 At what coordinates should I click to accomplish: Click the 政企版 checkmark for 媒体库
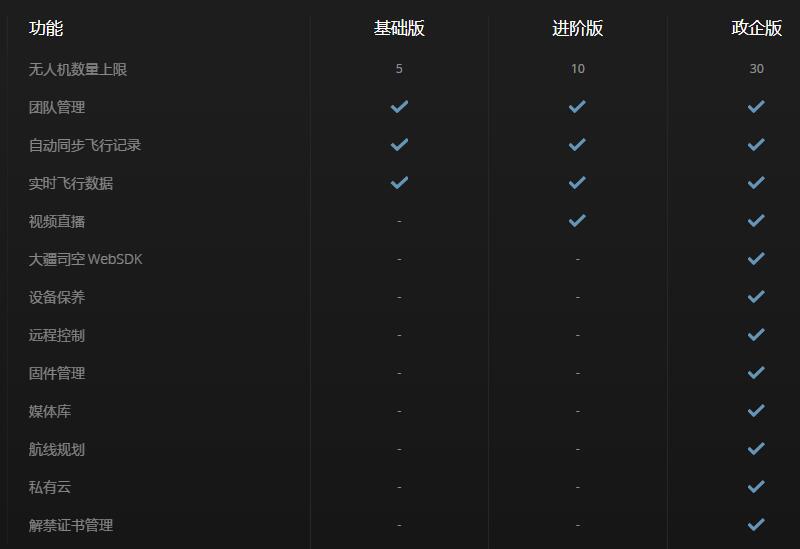tap(756, 411)
